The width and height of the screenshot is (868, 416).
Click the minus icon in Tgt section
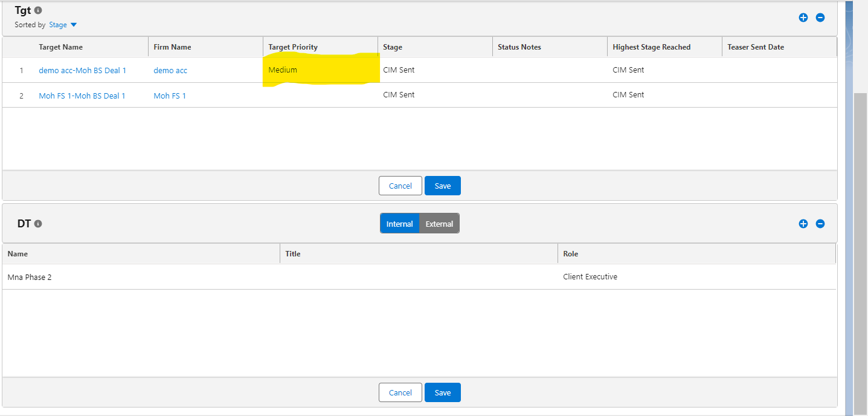820,18
